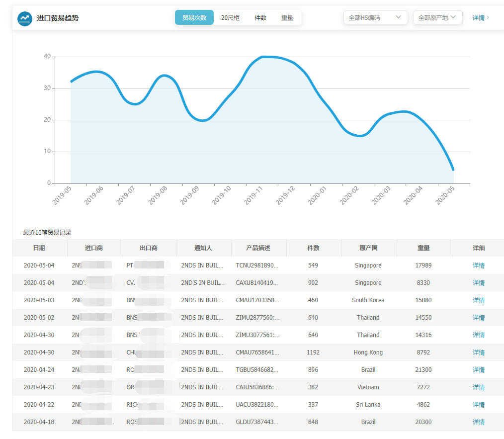This screenshot has height=439, width=504.
Task: Select the 件数 metric tab
Action: coord(260,17)
